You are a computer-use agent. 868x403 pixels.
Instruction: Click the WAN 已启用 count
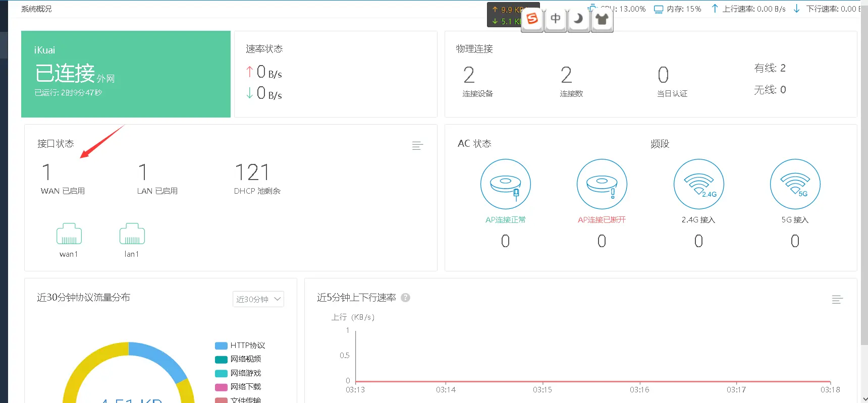point(46,172)
